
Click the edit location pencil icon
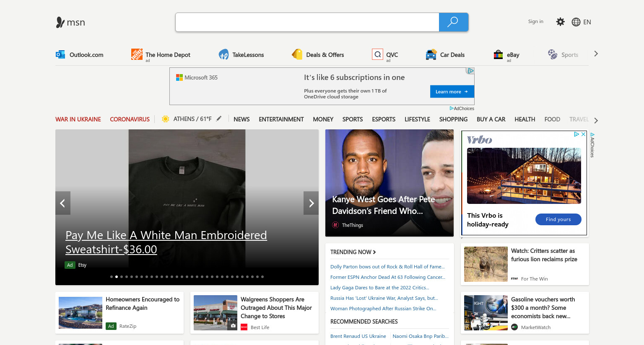click(218, 119)
